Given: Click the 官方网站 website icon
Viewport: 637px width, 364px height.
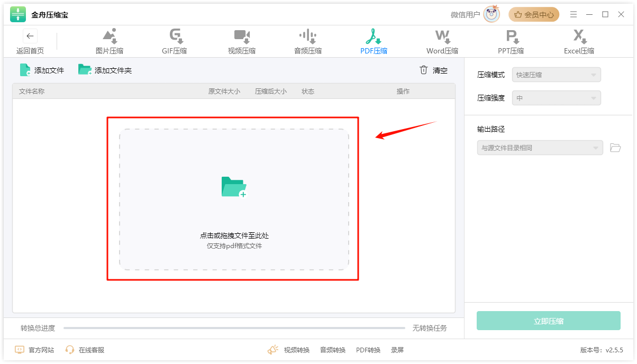Looking at the screenshot, I should click(x=20, y=350).
